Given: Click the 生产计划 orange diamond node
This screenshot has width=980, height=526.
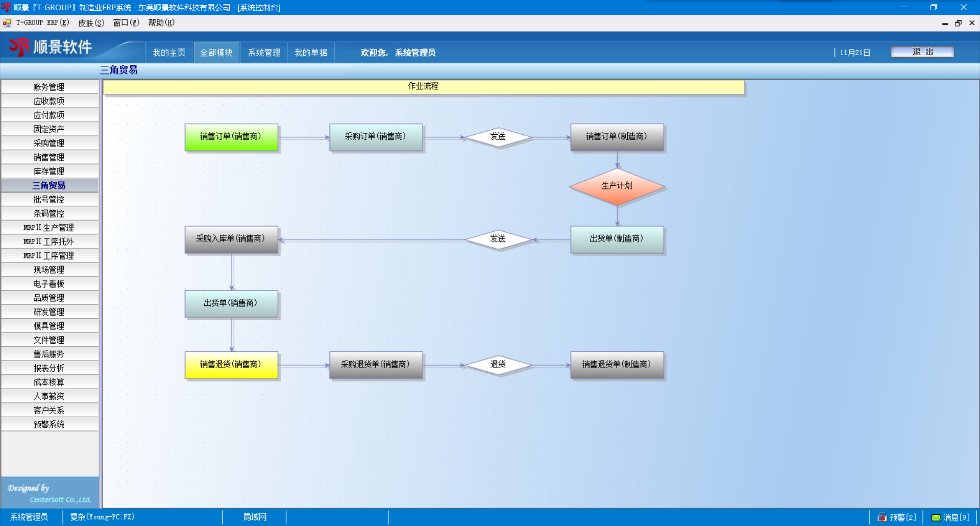Looking at the screenshot, I should click(617, 186).
